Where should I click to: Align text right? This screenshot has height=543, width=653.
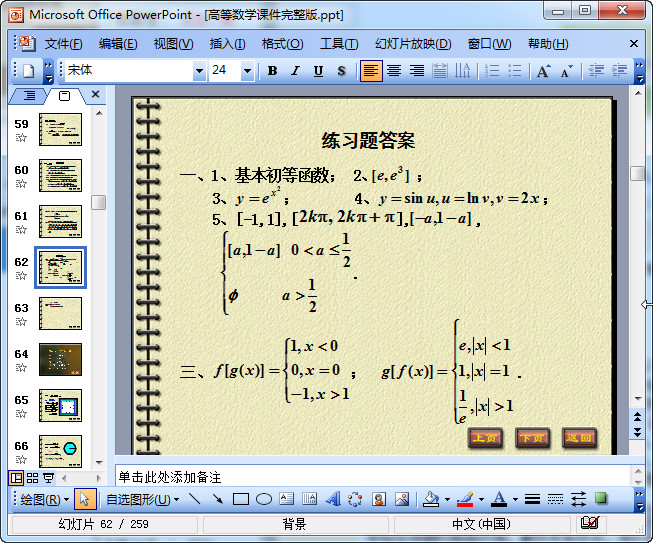(417, 71)
